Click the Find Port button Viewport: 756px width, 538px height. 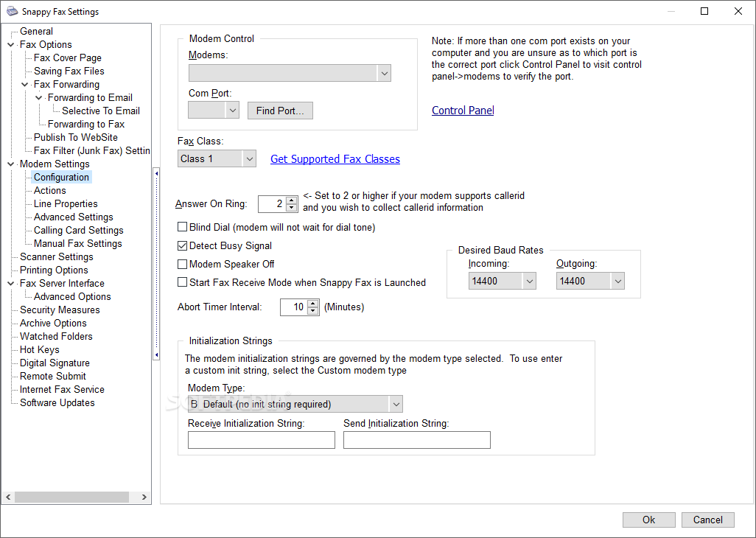pos(280,111)
